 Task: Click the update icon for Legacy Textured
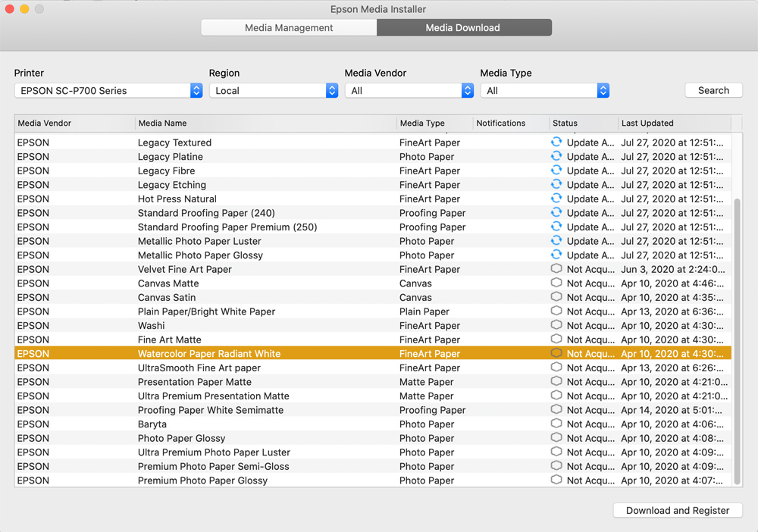tap(556, 142)
